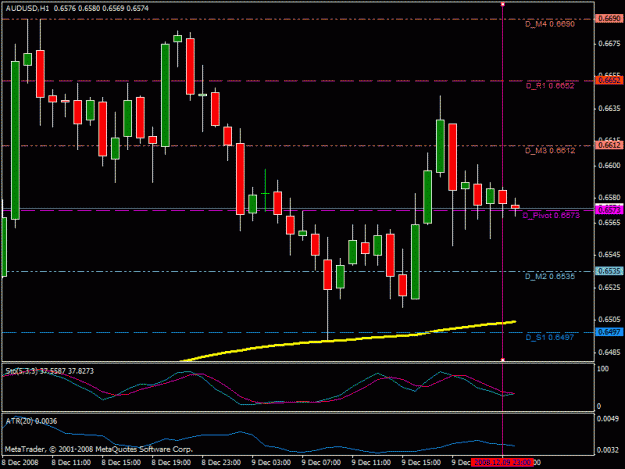
Task: Click the 0.0049 ATR scale value
Action: coord(608,418)
